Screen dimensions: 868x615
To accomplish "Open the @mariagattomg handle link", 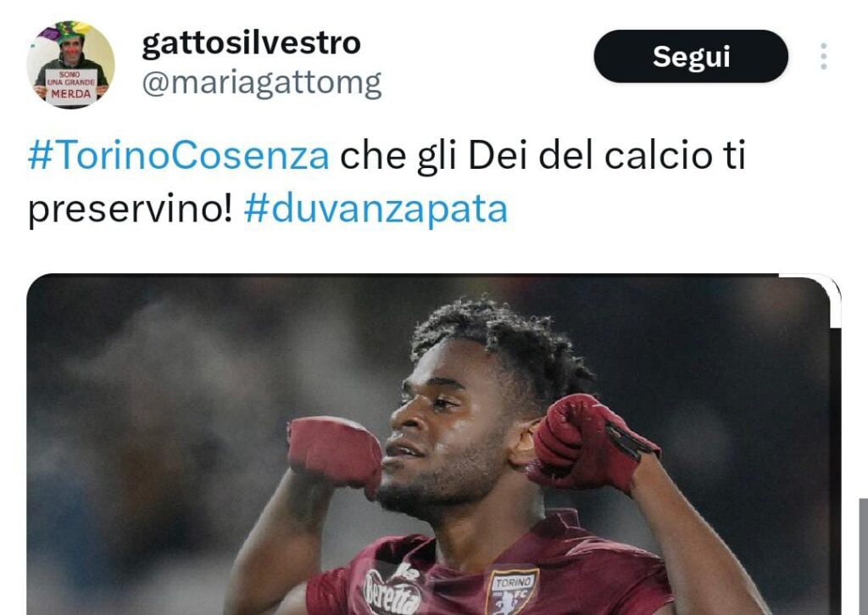I will coord(262,84).
